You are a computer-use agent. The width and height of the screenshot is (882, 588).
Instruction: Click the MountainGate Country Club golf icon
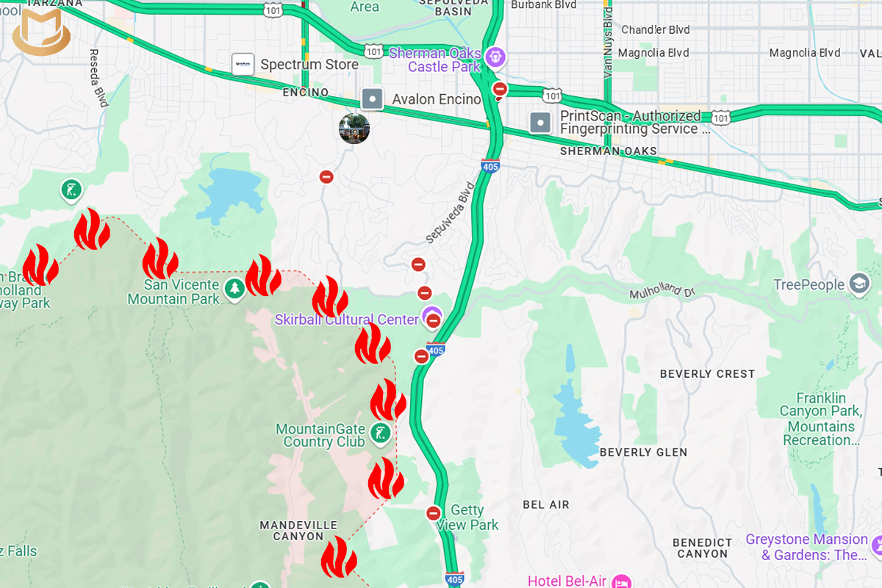[380, 434]
